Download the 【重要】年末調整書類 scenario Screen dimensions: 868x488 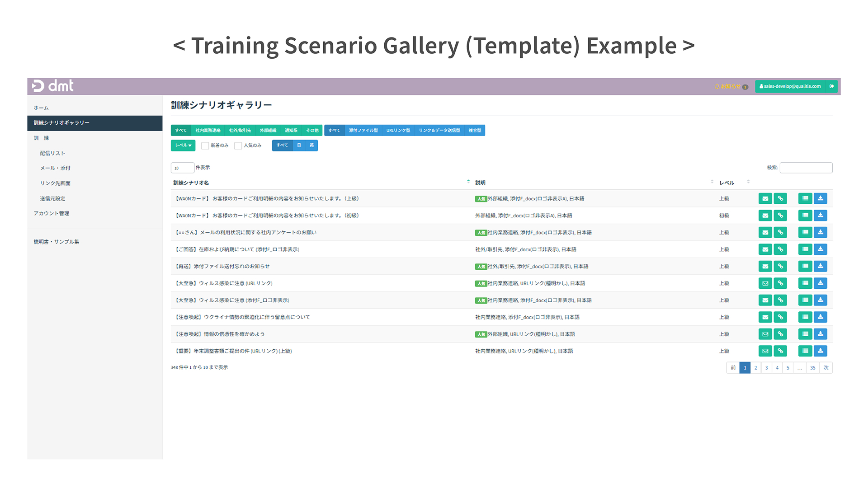[x=820, y=351]
